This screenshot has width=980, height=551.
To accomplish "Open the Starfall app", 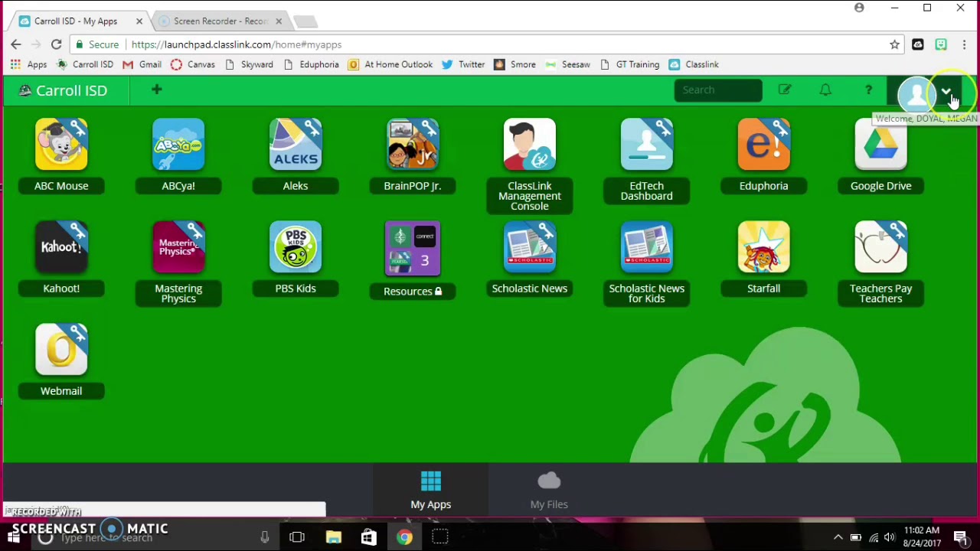I will 764,247.
